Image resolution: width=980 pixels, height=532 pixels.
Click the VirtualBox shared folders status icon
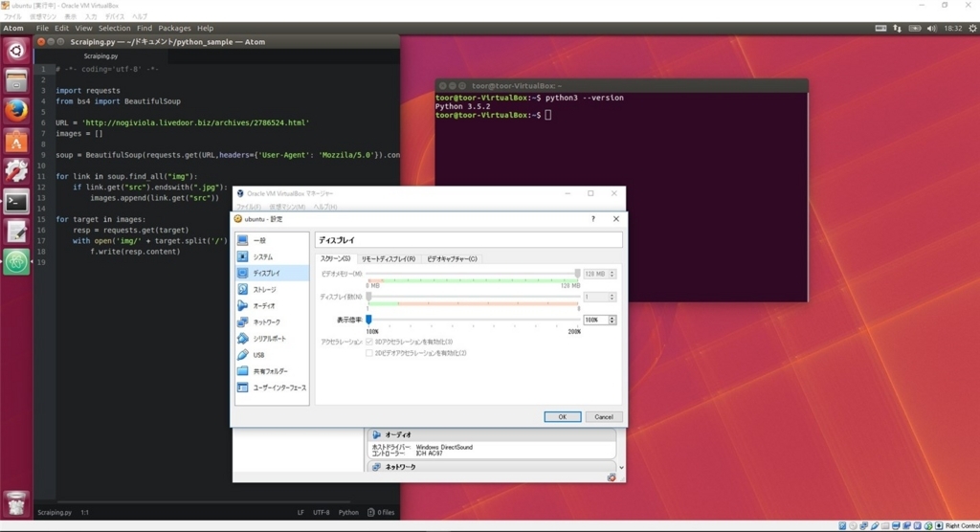(885, 525)
